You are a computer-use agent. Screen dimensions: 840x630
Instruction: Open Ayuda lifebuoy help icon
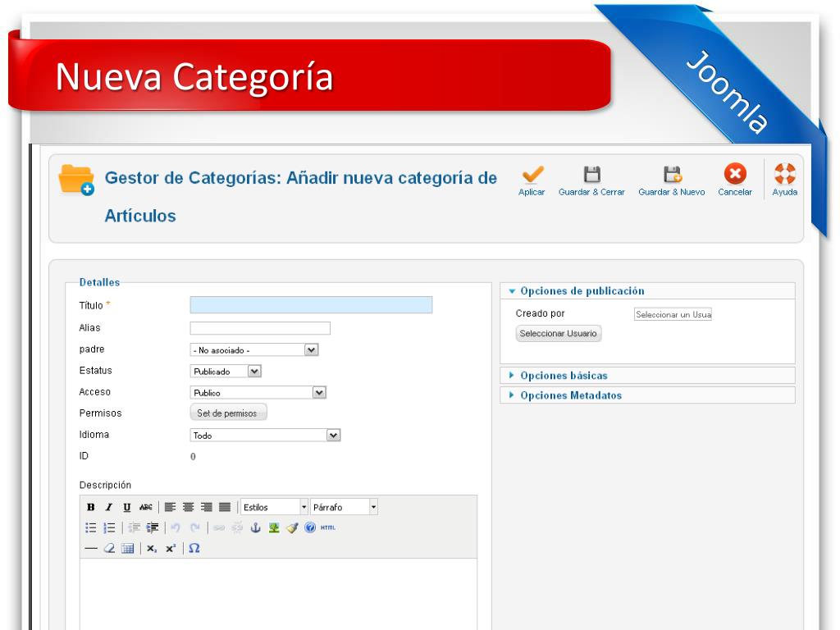(785, 174)
